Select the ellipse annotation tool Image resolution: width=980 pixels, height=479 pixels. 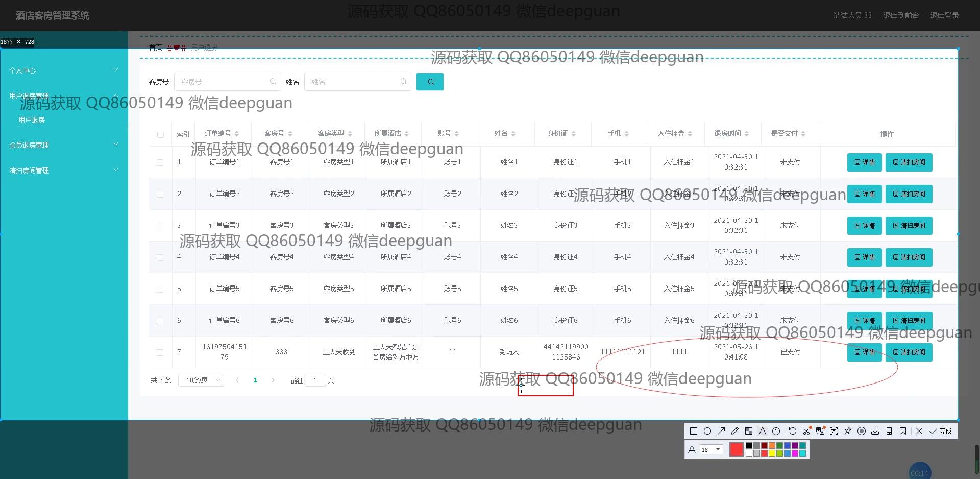click(x=707, y=431)
